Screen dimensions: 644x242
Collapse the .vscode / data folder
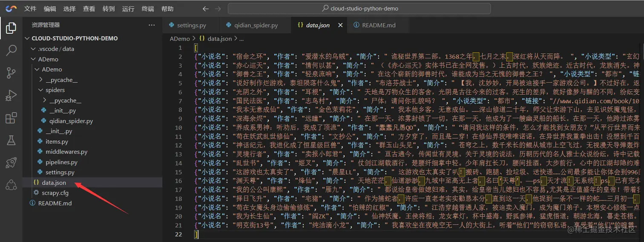pos(92,49)
